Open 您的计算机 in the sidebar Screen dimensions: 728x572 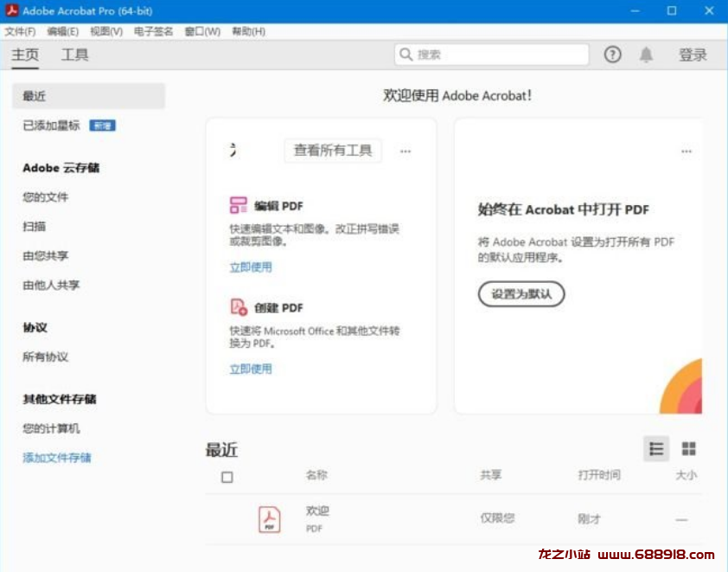51,428
